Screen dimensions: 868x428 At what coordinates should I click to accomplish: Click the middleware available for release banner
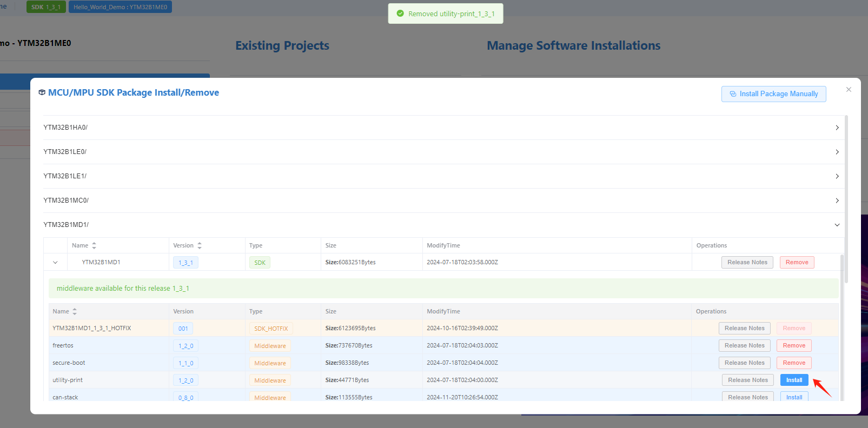(x=443, y=289)
